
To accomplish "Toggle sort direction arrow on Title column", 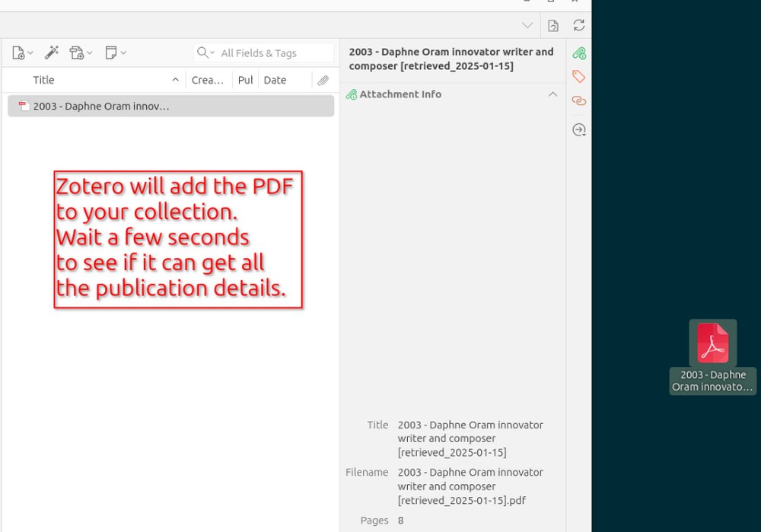I will [x=176, y=80].
